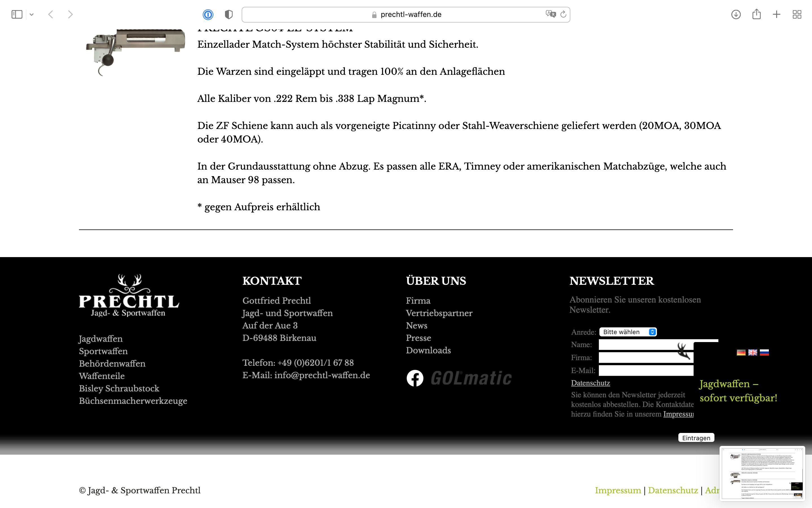812x508 pixels.
Task: Open the 1Password extension icon
Action: (x=208, y=14)
